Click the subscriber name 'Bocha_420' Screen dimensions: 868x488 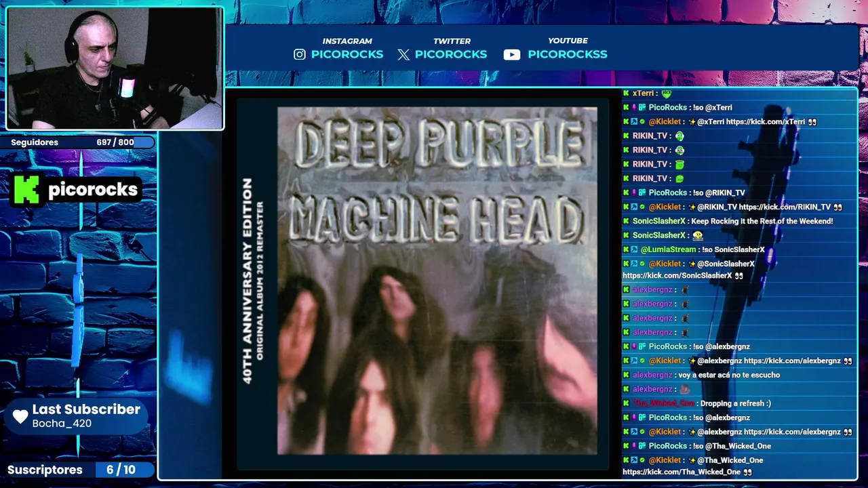[62, 424]
